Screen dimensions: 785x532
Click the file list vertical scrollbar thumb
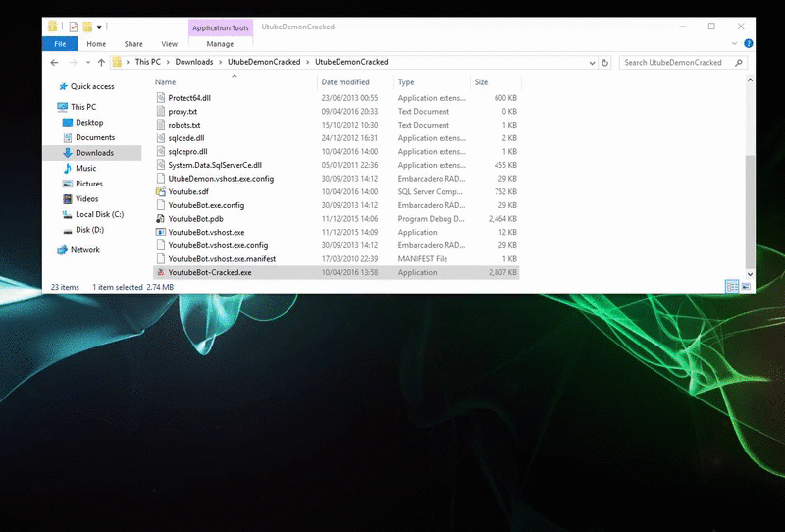point(750,212)
